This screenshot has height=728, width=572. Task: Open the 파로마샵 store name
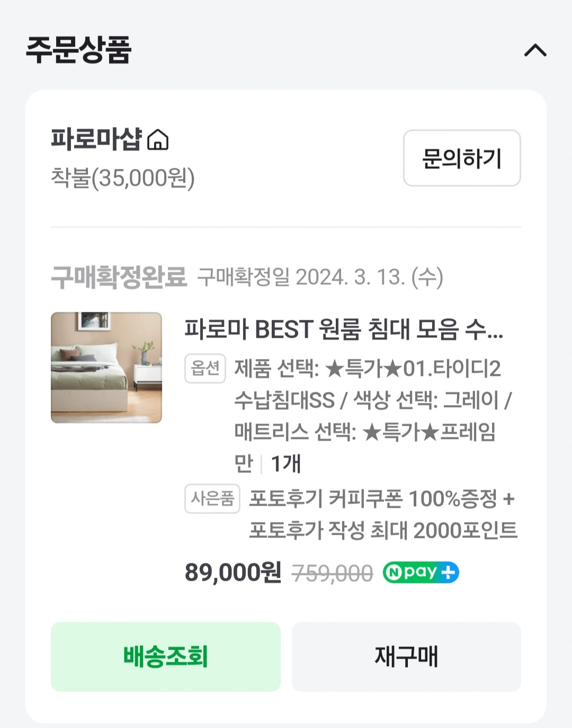[96, 139]
